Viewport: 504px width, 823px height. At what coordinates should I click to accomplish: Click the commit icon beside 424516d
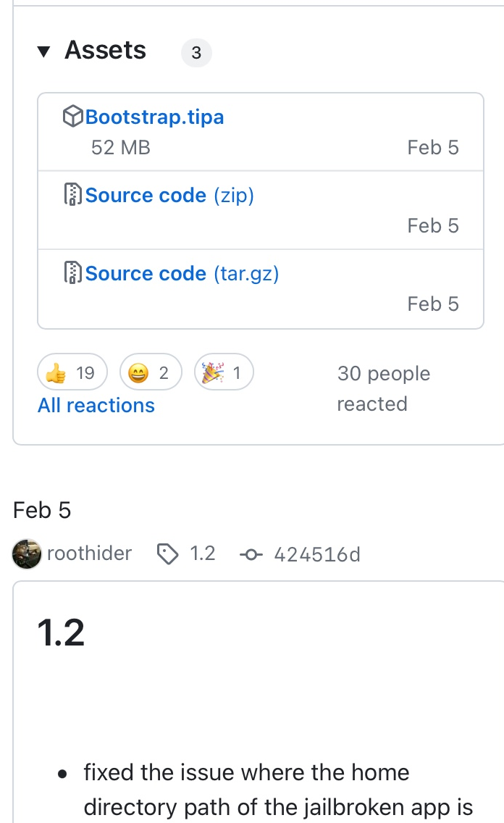tap(251, 554)
